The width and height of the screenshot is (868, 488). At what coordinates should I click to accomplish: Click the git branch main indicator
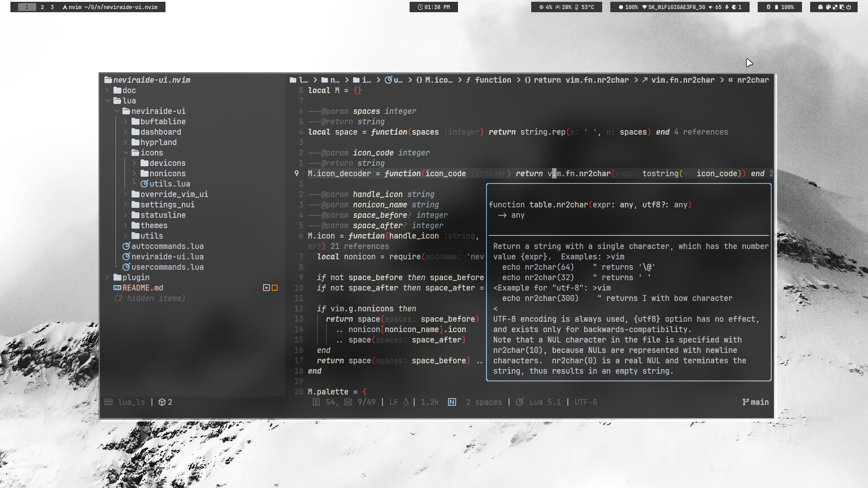(x=755, y=402)
